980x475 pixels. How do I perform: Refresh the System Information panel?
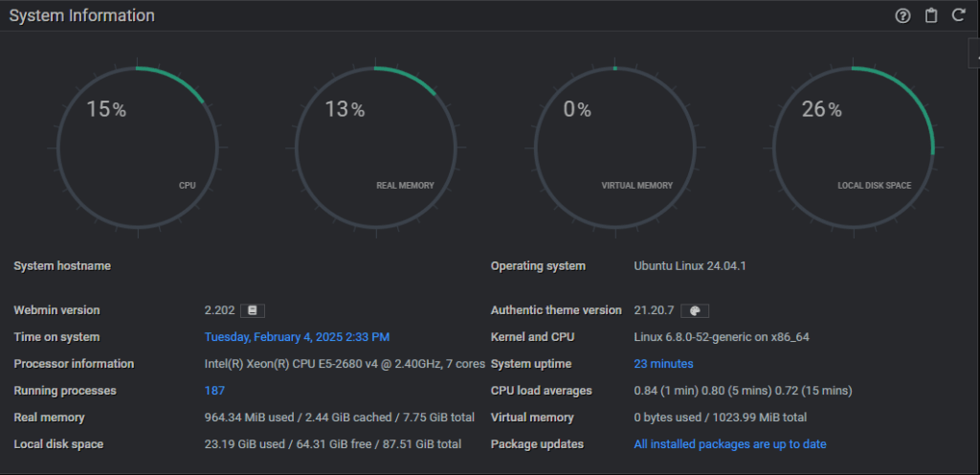coord(958,15)
